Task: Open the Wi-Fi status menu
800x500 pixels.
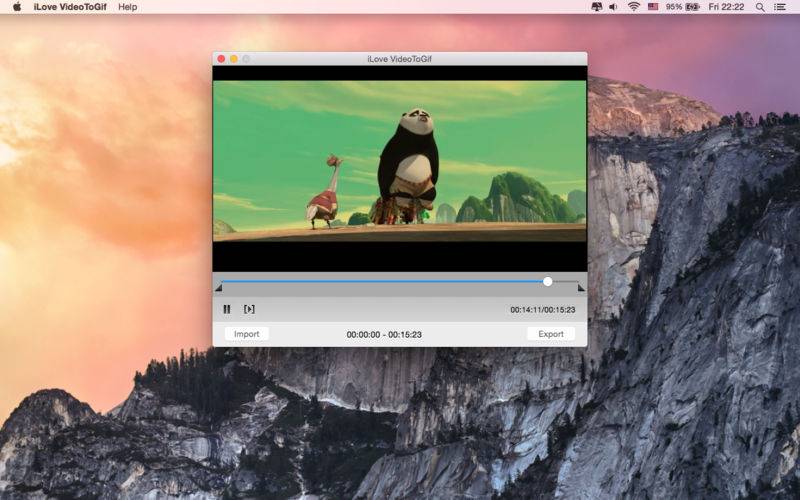Action: click(634, 7)
